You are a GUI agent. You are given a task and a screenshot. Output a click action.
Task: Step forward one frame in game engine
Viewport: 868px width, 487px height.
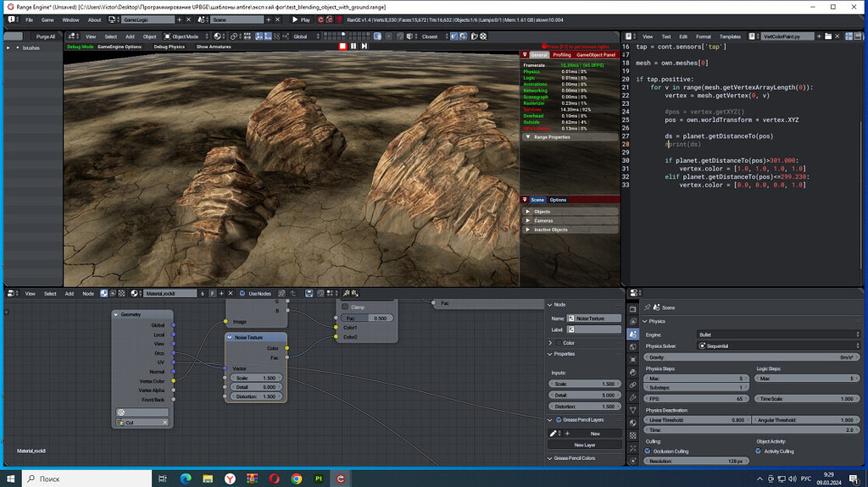pyautogui.click(x=364, y=46)
